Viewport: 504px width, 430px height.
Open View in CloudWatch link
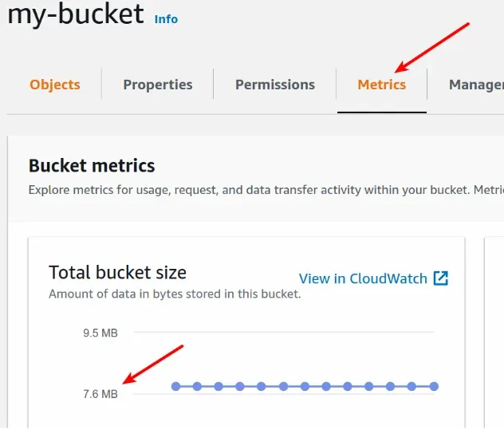(364, 278)
